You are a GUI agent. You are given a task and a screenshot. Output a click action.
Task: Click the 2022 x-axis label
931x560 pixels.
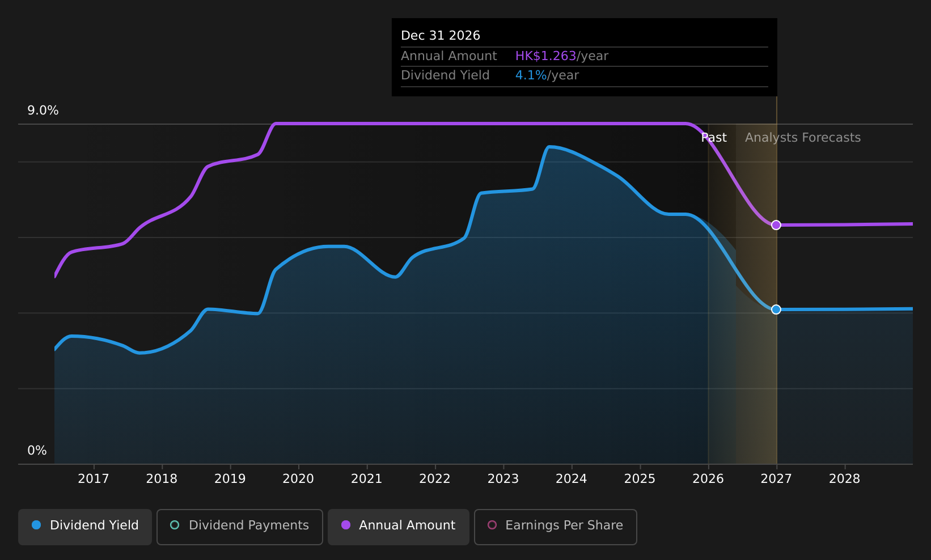[x=435, y=479]
